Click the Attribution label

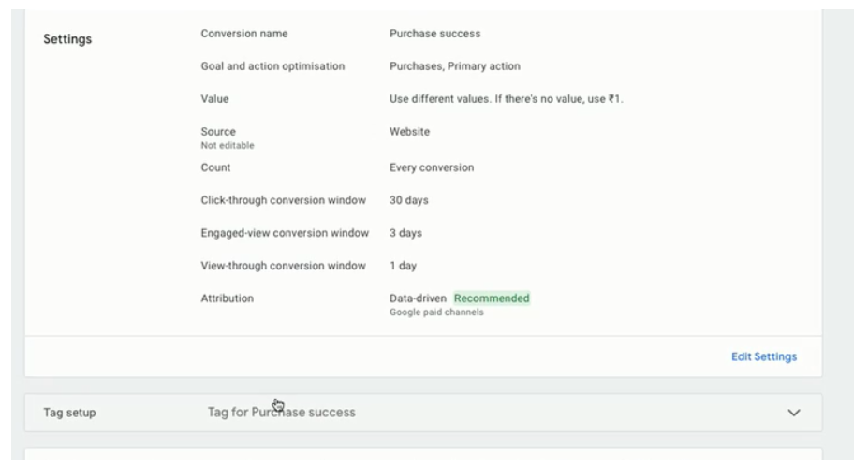tap(227, 298)
